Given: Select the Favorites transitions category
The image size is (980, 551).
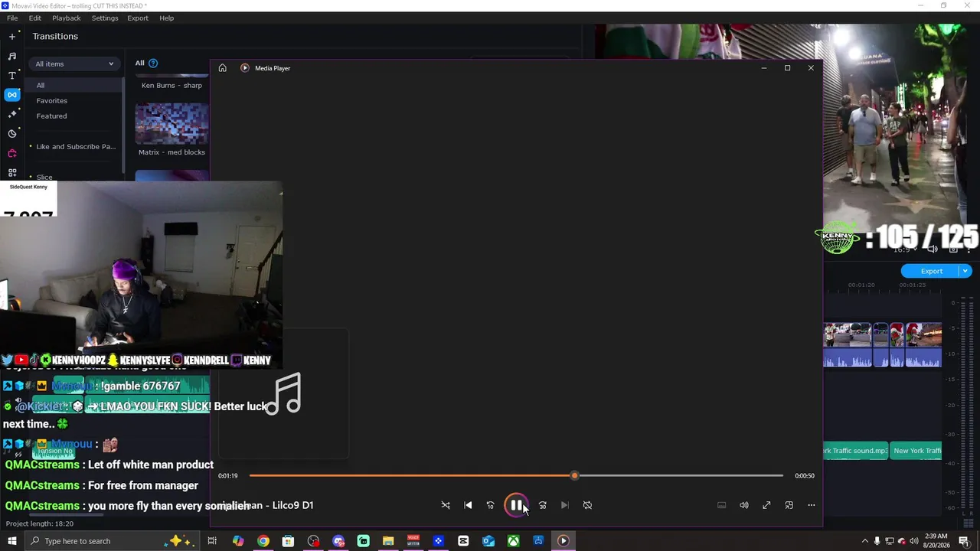Looking at the screenshot, I should 52,100.
